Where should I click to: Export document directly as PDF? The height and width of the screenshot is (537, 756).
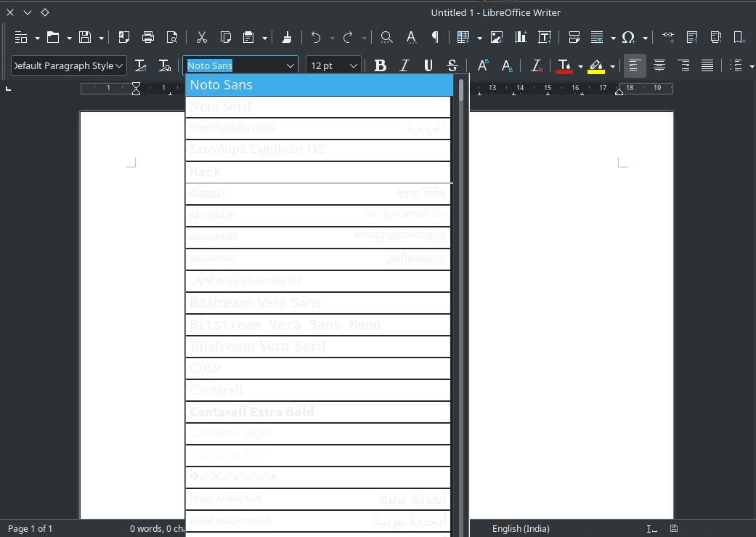[x=123, y=37]
